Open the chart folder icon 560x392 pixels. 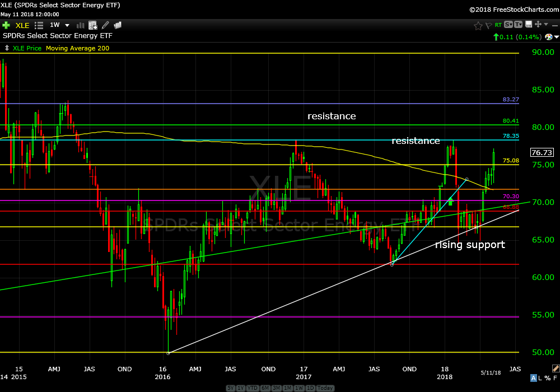coord(118,25)
